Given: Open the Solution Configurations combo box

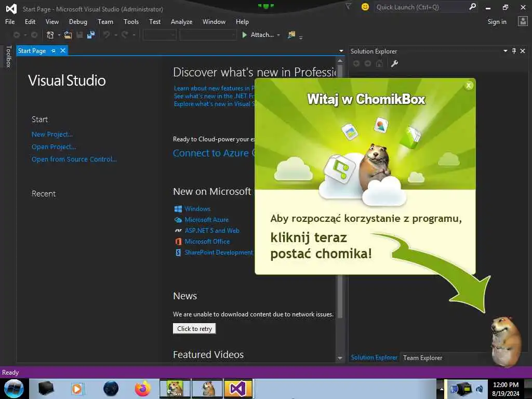Looking at the screenshot, I should [159, 35].
